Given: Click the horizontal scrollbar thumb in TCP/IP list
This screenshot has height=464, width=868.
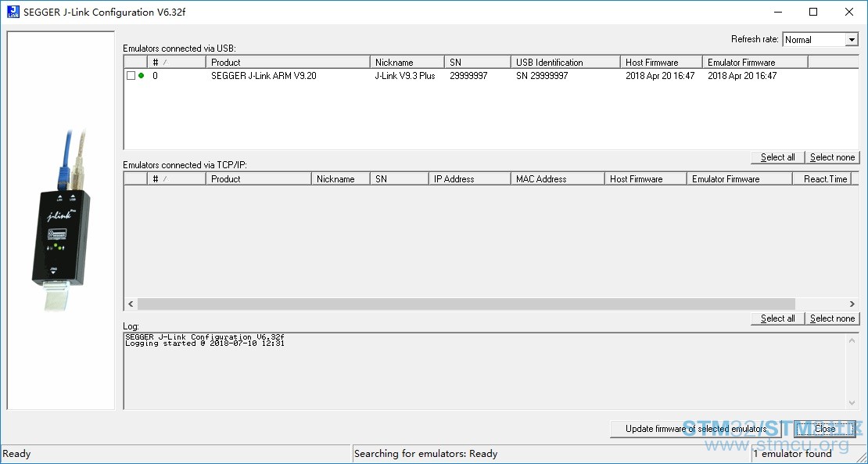Looking at the screenshot, I should 466,304.
